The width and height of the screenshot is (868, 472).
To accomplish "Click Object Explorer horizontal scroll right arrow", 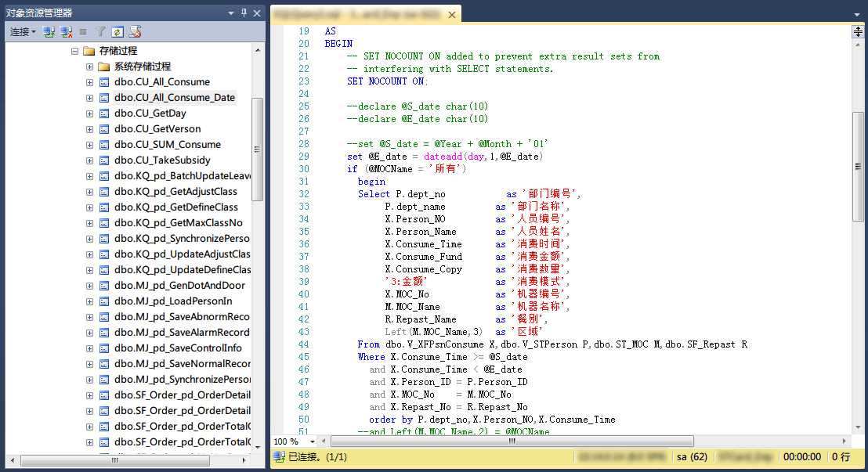I will 244,460.
